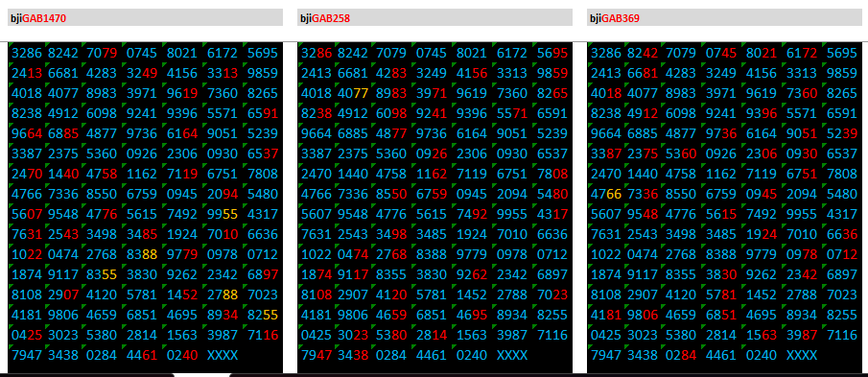Click cell 7079 with red 79 in bjiGAB1470
Screen dimensions: 868x377
tap(102, 53)
